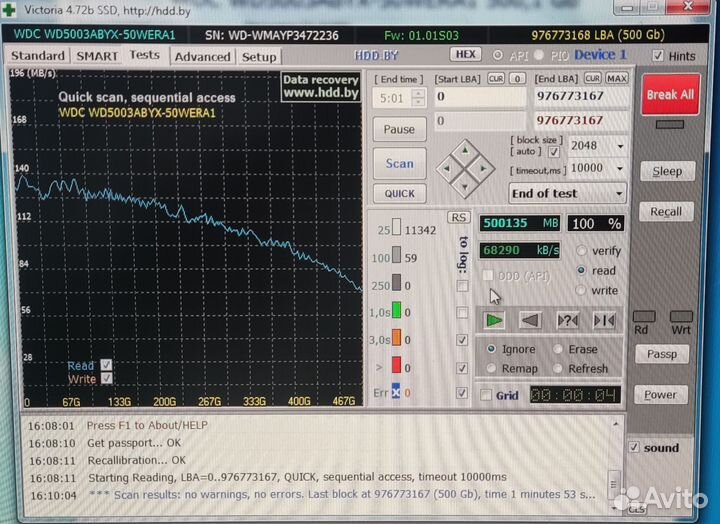Click the random scan ?|?◁ icon
This screenshot has height=524, width=720.
tap(567, 320)
